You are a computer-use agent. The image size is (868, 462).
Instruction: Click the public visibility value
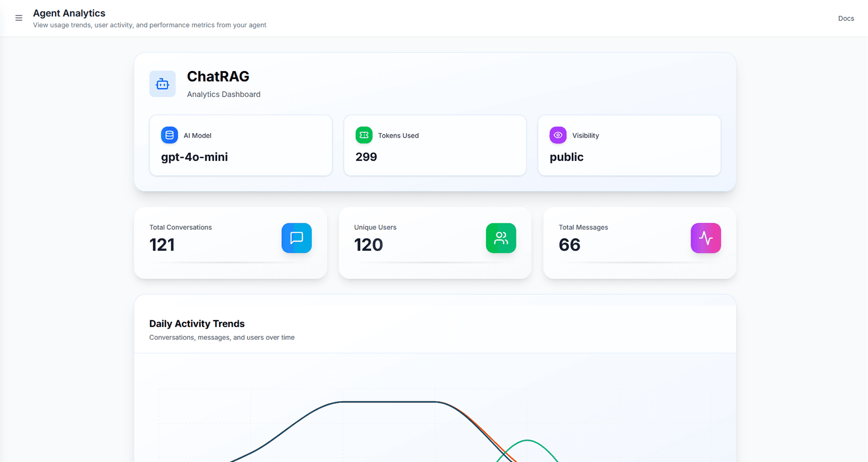tap(566, 157)
